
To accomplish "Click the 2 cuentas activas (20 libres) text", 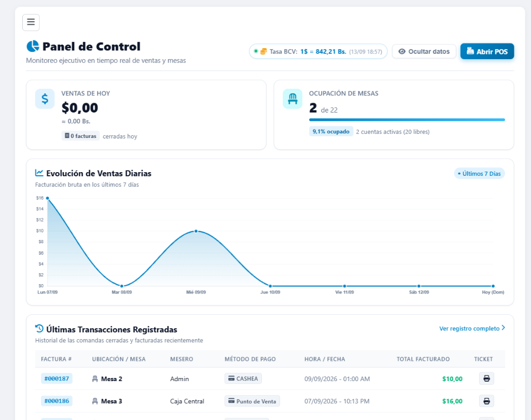I will point(393,132).
